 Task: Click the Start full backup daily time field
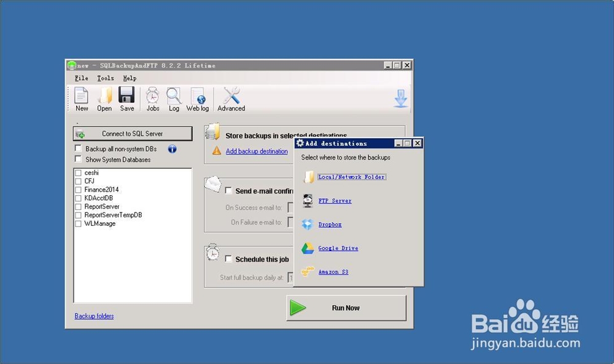290,277
